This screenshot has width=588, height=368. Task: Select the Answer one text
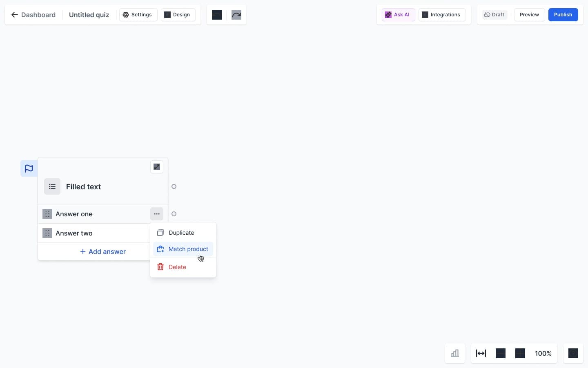(74, 214)
